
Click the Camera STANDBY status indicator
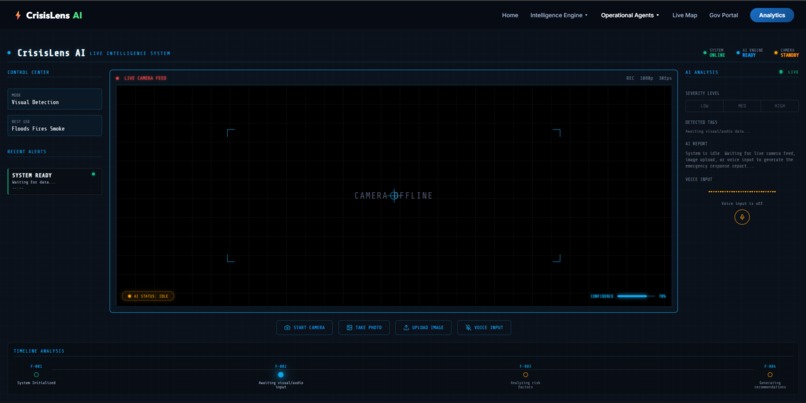tap(786, 52)
